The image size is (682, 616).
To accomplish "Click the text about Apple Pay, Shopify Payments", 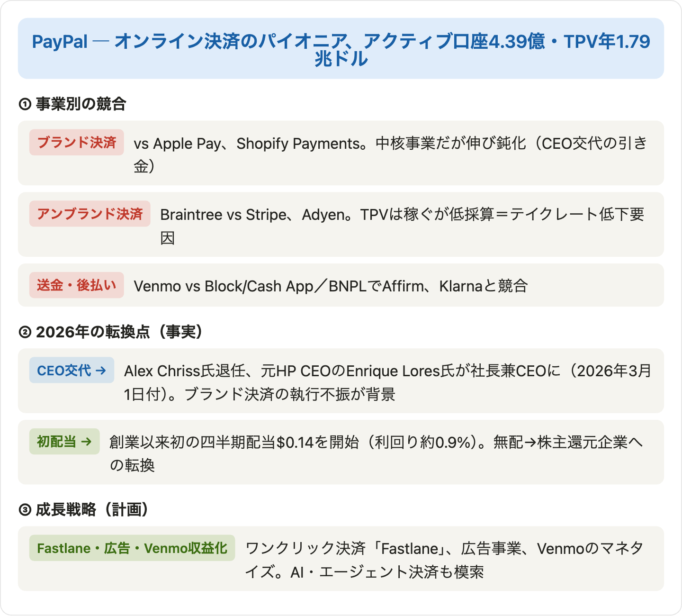I will coord(390,154).
